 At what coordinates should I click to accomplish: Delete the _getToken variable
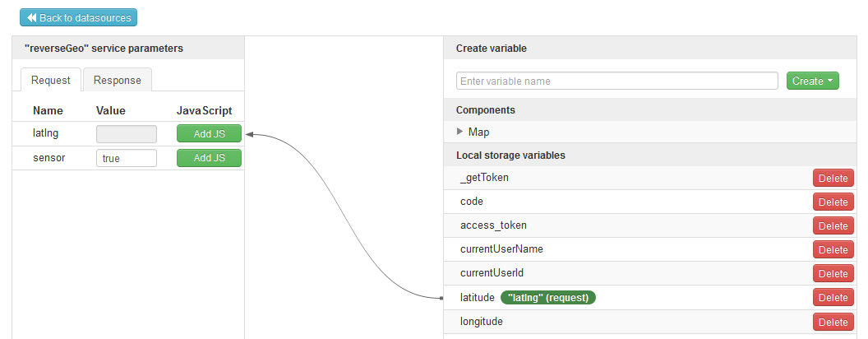(x=833, y=178)
